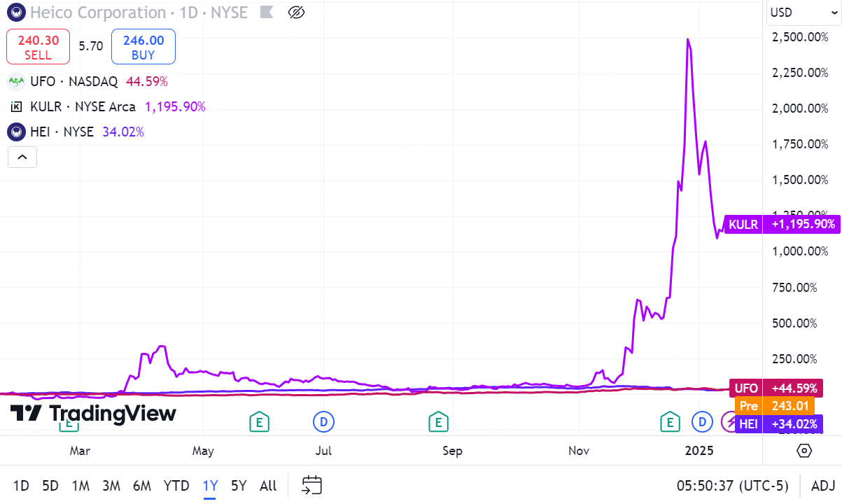
Task: Select the 6M time range
Action: click(142, 485)
